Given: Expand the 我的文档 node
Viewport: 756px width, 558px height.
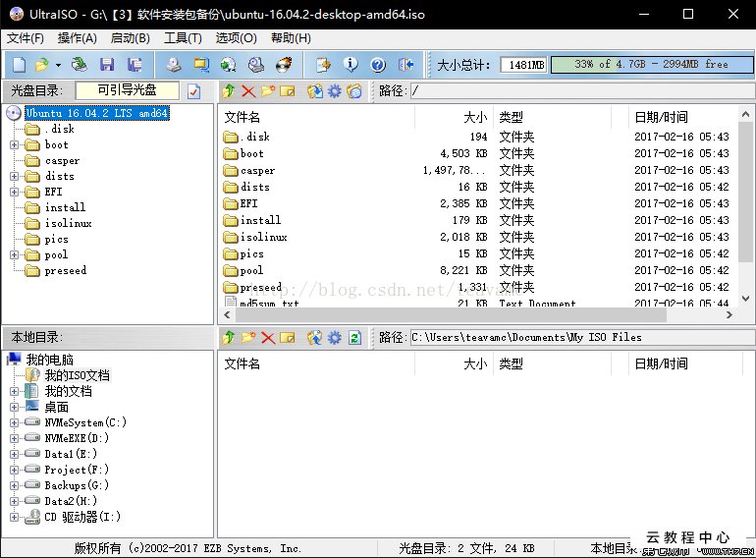Looking at the screenshot, I should click(14, 391).
